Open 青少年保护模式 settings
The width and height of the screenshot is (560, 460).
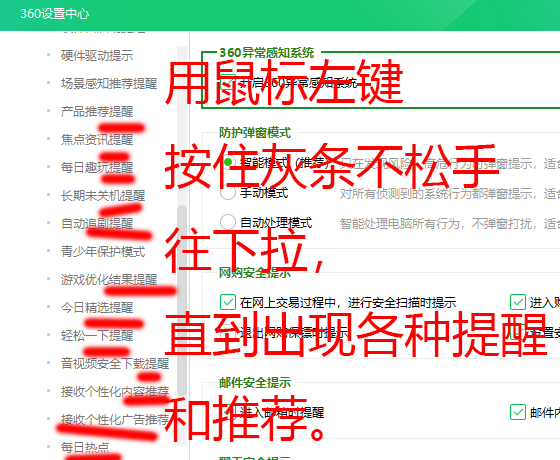tap(103, 251)
